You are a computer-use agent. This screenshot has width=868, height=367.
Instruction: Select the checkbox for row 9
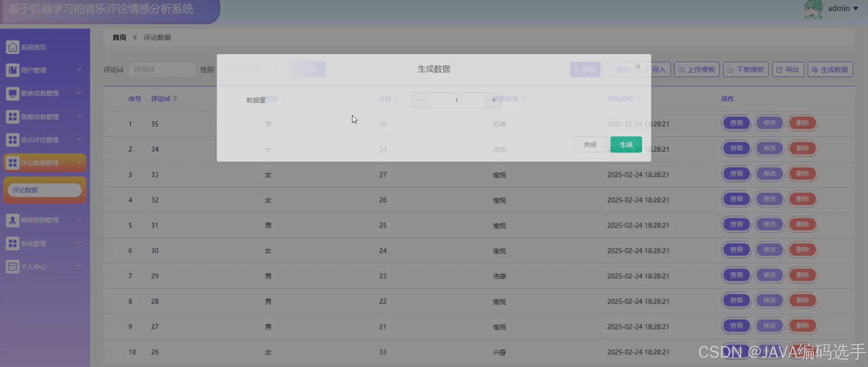(x=109, y=327)
